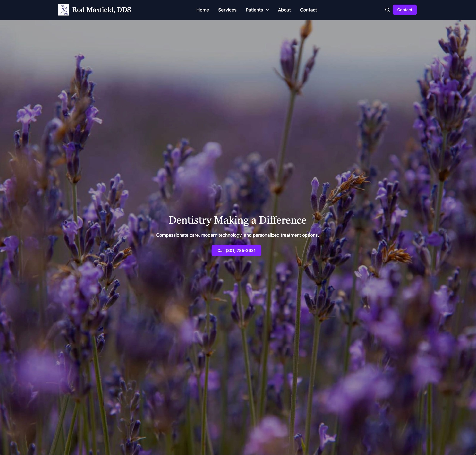Image resolution: width=476 pixels, height=455 pixels.
Task: Click the Contact link in the center nav
Action: tap(308, 10)
